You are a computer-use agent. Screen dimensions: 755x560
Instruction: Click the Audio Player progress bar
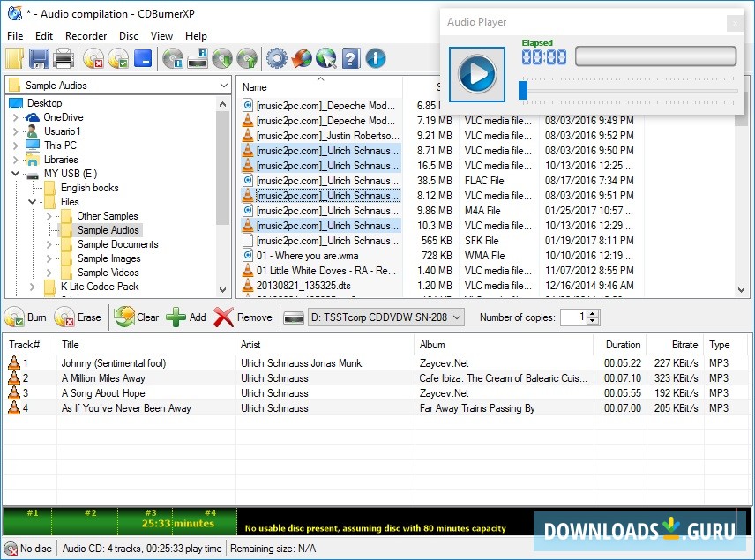(655, 56)
